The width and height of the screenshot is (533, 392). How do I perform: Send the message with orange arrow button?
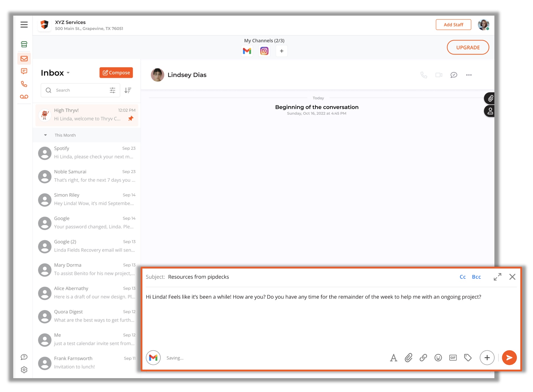(x=509, y=358)
